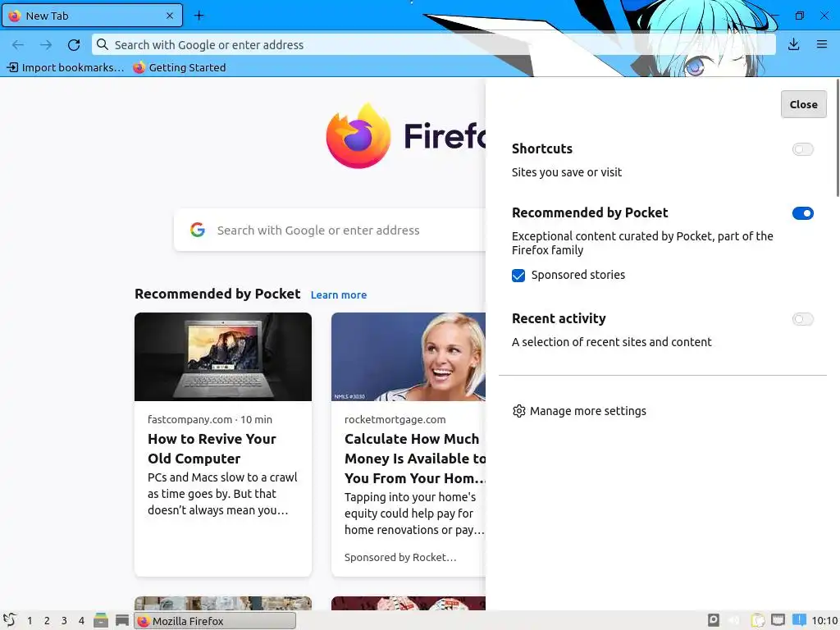Click 'Sites you save or visit' description
Image resolution: width=840 pixels, height=630 pixels.
tap(566, 172)
